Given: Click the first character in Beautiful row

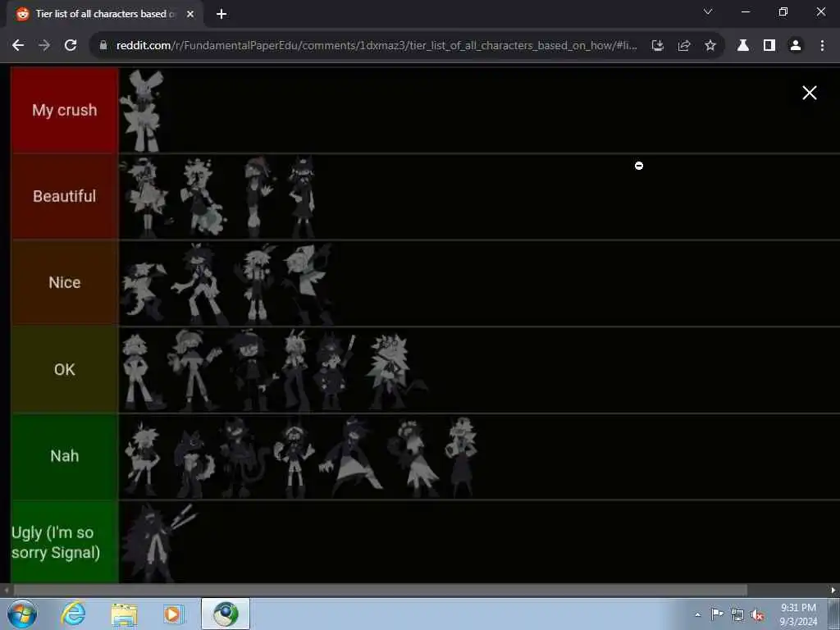Looking at the screenshot, I should [x=144, y=197].
